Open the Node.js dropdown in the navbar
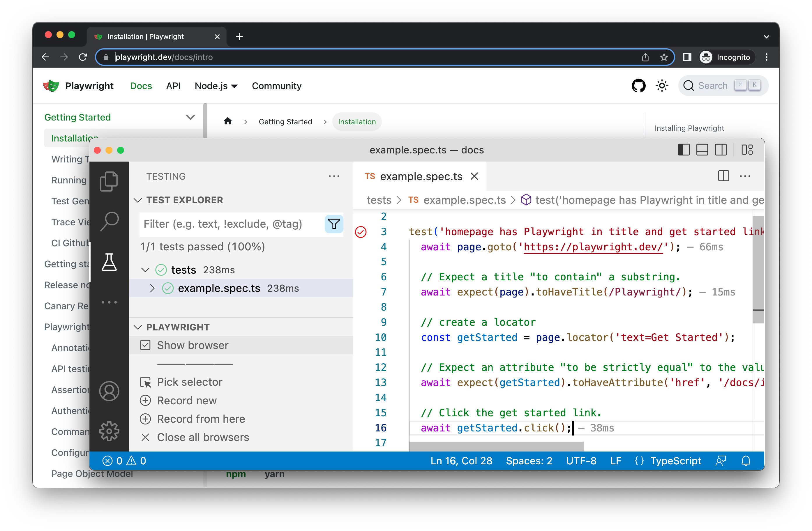This screenshot has height=531, width=812. click(x=216, y=86)
